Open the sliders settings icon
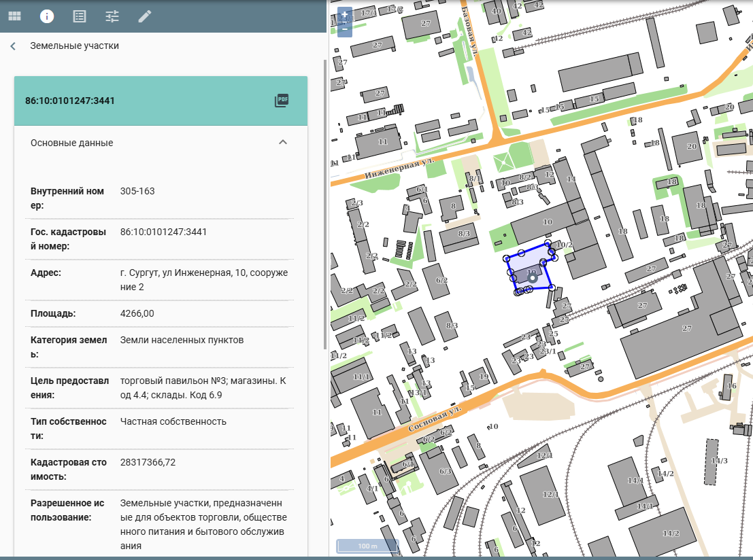Viewport: 753px width, 560px height. [112, 16]
